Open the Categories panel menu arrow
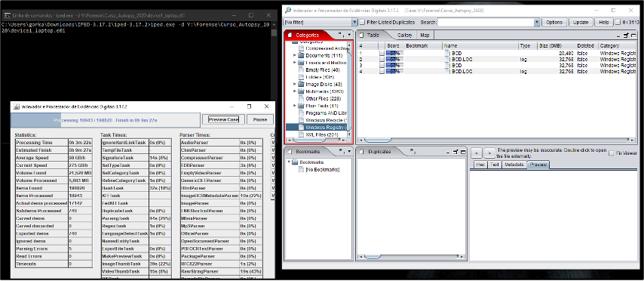Image resolution: width=644 pixels, height=281 pixels. click(x=349, y=36)
